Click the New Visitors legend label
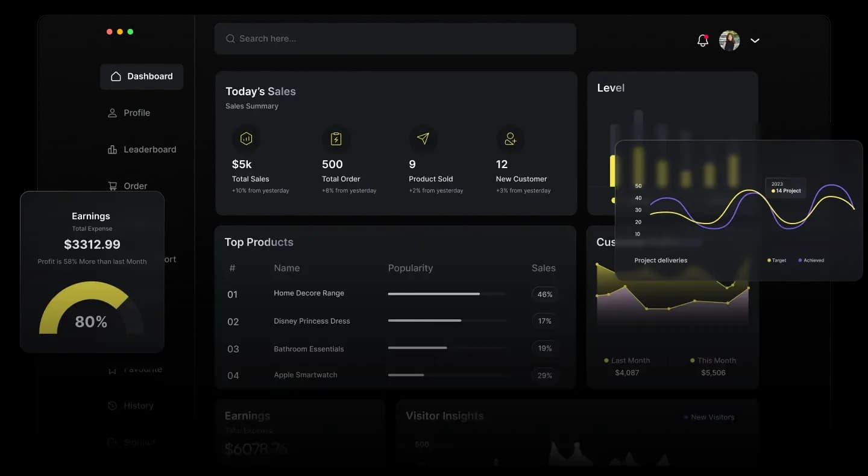 (709, 417)
